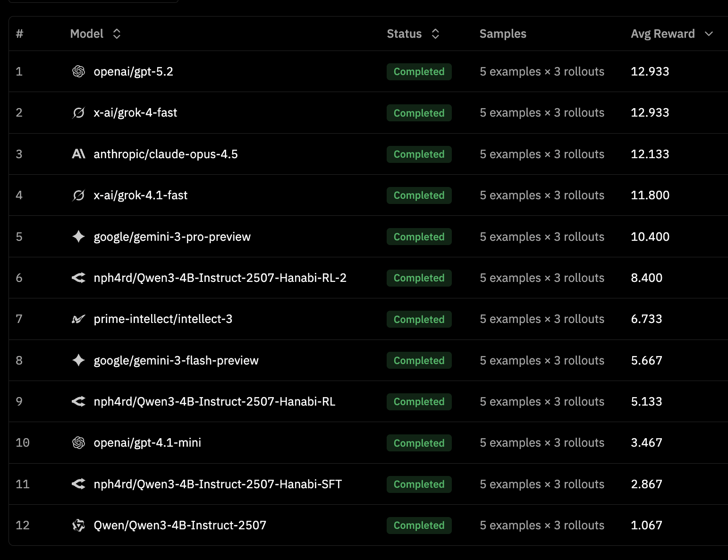Click samples text in intellect-3 row
The height and width of the screenshot is (560, 728).
point(542,319)
